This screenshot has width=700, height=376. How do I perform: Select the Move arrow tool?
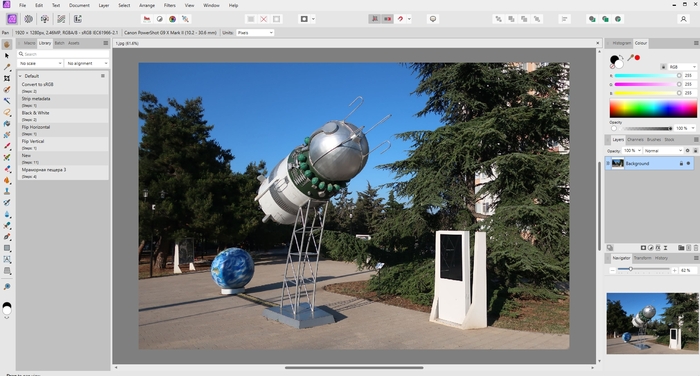7,56
